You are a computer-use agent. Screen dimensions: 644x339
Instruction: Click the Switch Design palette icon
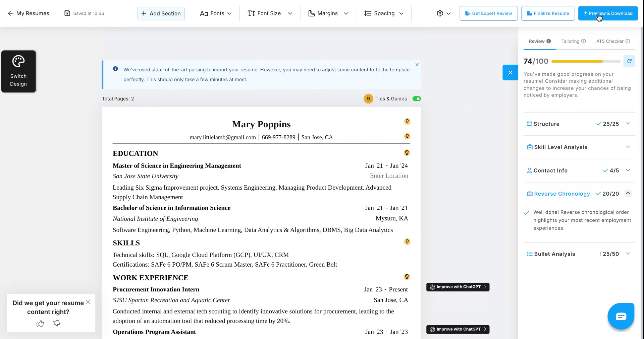coord(18,62)
